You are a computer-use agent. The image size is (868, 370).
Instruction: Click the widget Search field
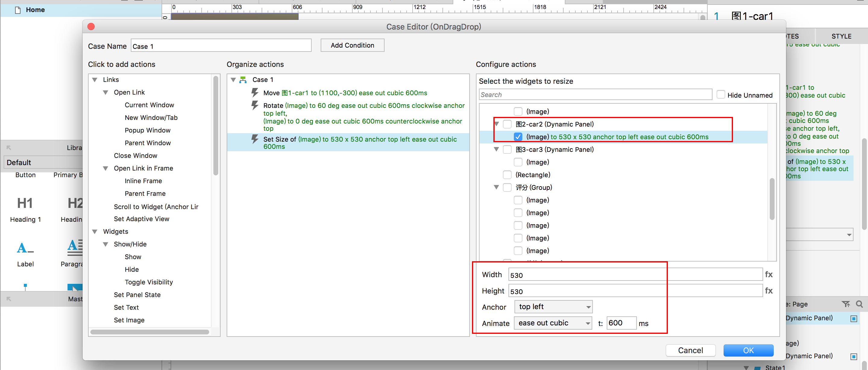[x=595, y=95]
